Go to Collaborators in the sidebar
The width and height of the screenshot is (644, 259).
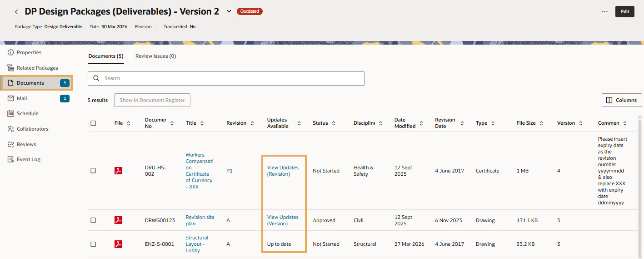coord(32,129)
